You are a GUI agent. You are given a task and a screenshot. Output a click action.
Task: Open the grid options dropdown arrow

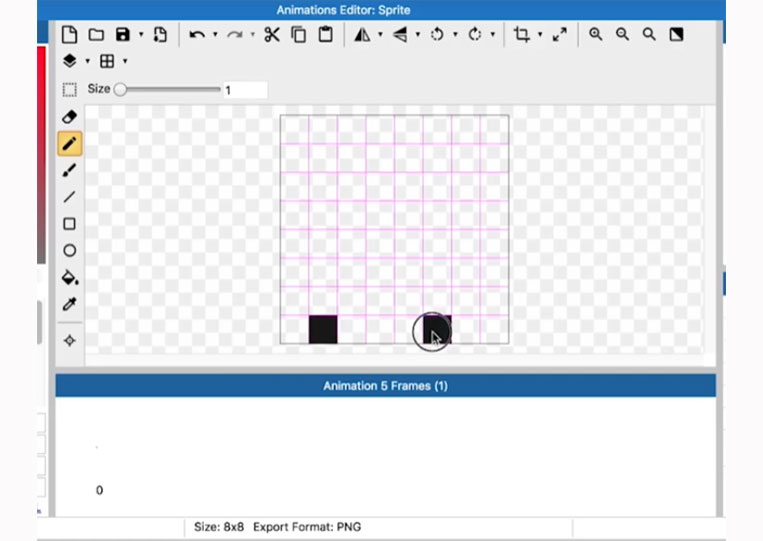coord(125,61)
